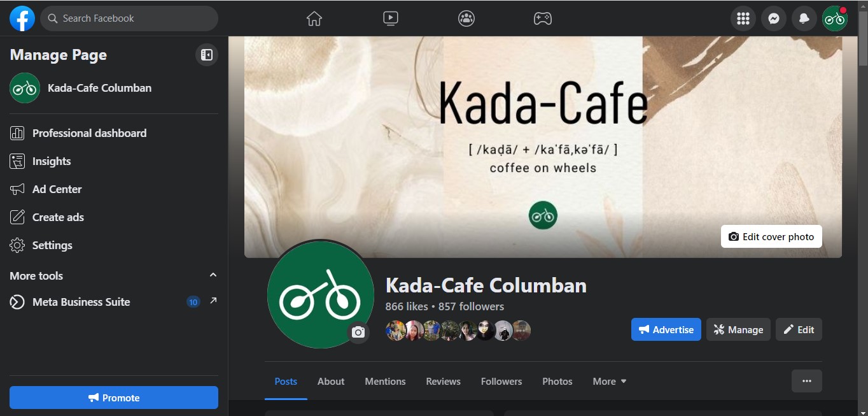Image resolution: width=868 pixels, height=416 pixels.
Task: Click the Edit cover photo button
Action: [771, 236]
